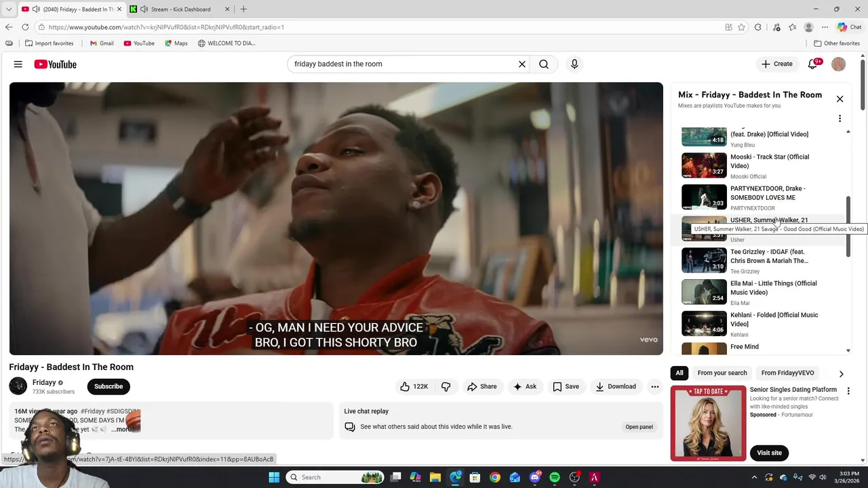This screenshot has height=488, width=868.
Task: Click the Senior Singles ad image
Action: tap(708, 424)
